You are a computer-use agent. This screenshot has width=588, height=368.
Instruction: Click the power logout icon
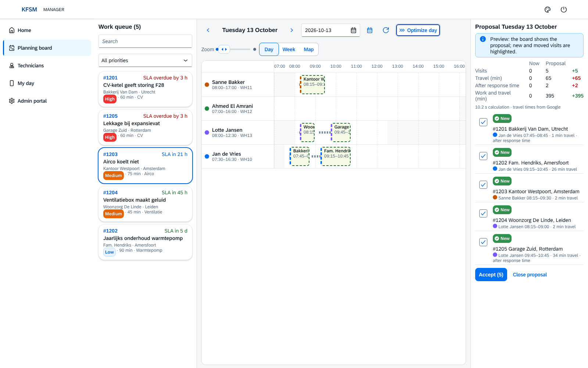coord(564,10)
